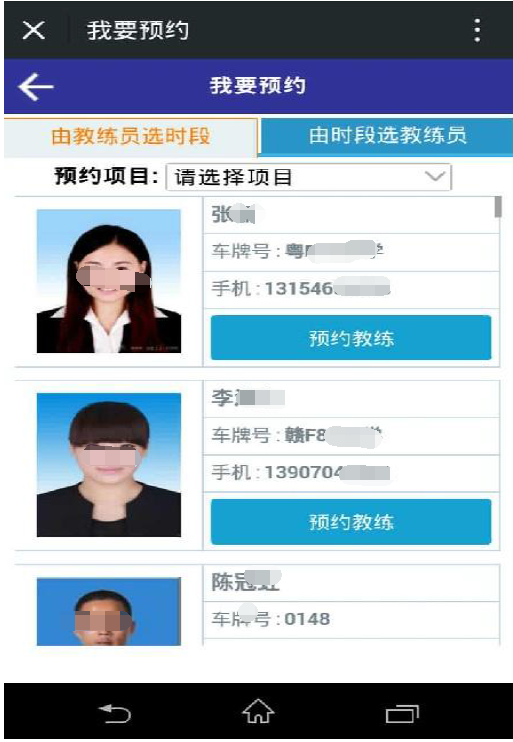Tap the Android back navigation icon
The width and height of the screenshot is (513, 742).
point(114,713)
